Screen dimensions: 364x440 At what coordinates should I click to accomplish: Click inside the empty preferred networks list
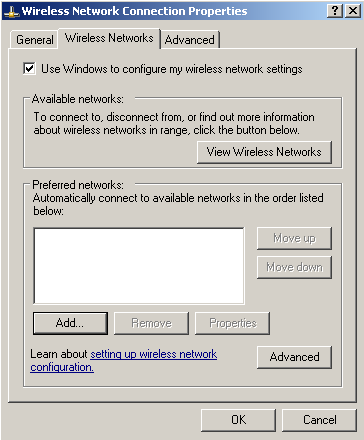pyautogui.click(x=139, y=266)
